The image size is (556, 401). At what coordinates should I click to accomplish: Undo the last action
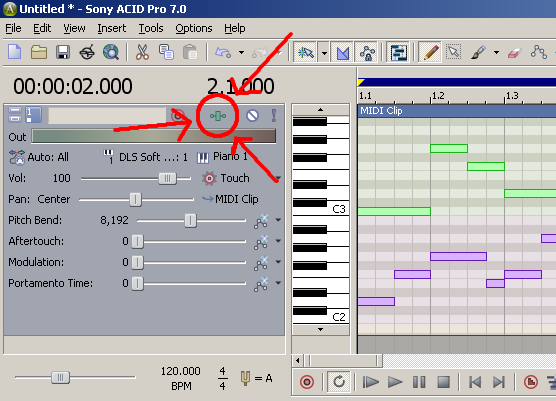[223, 52]
